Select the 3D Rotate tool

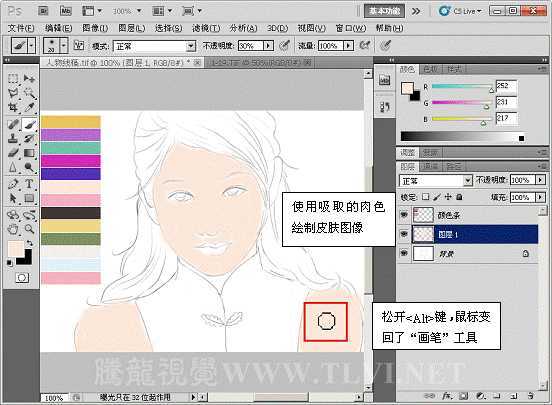click(x=13, y=214)
